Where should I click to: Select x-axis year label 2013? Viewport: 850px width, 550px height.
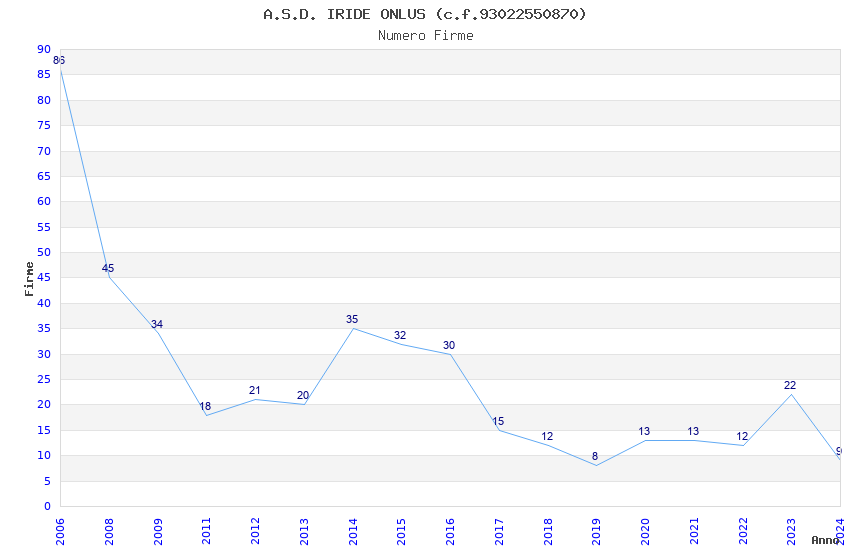304,532
